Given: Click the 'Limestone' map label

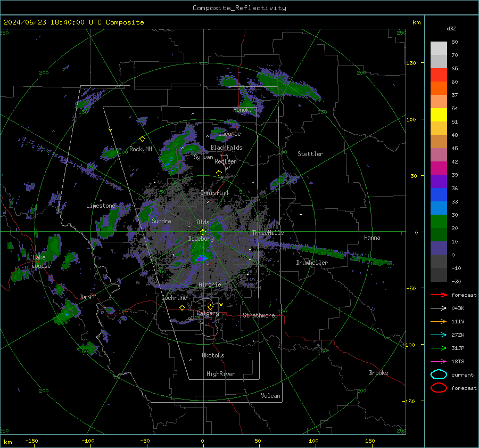Looking at the screenshot, I should (x=101, y=206).
